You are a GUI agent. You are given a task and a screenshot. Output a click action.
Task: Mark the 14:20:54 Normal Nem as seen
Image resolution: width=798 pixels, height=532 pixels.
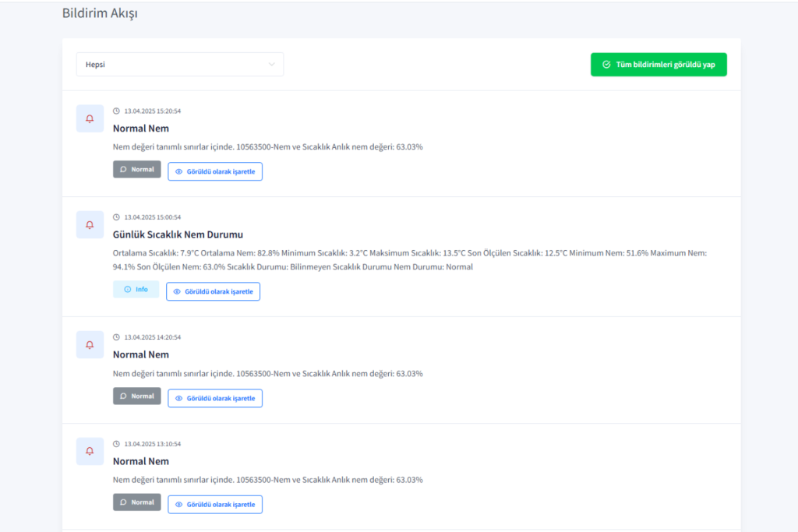point(215,398)
